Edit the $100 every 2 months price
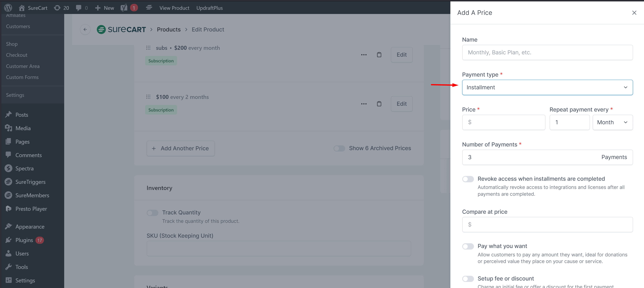The height and width of the screenshot is (288, 644). pos(402,104)
